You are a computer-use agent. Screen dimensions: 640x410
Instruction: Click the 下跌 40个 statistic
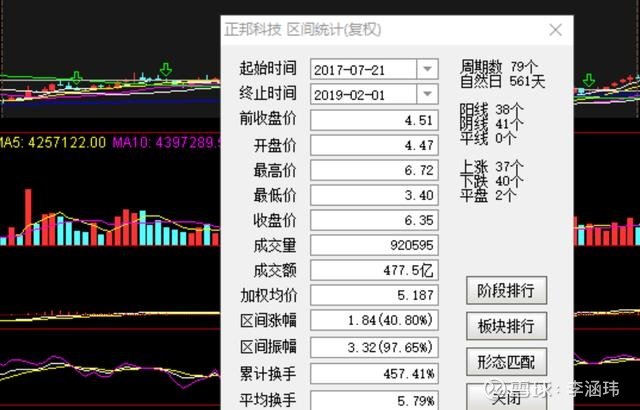point(491,181)
